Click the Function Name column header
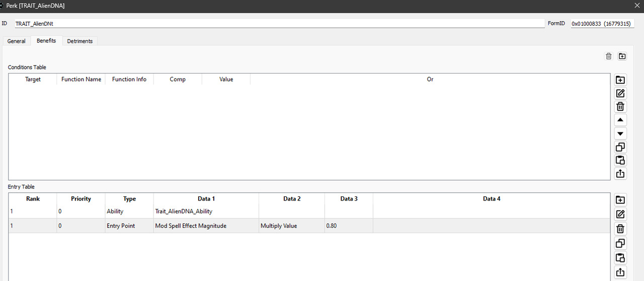Screen dimensions: 644x281 point(81,79)
